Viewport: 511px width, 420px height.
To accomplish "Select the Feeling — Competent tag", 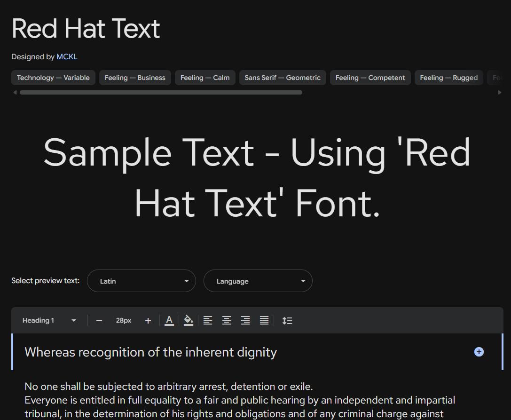I will pos(370,78).
